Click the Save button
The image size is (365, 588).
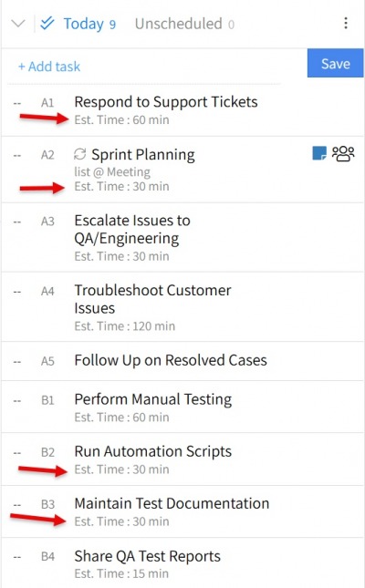(335, 63)
